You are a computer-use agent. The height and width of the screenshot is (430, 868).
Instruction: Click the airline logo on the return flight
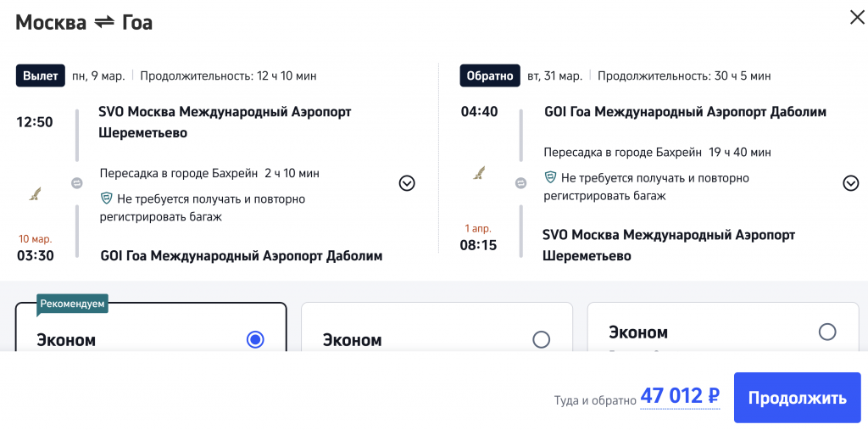[x=479, y=174]
